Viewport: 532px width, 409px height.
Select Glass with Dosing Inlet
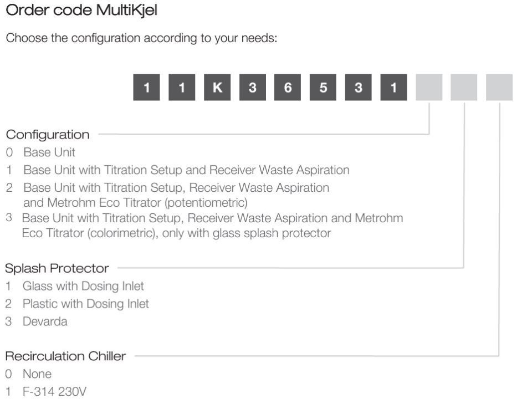(x=75, y=286)
